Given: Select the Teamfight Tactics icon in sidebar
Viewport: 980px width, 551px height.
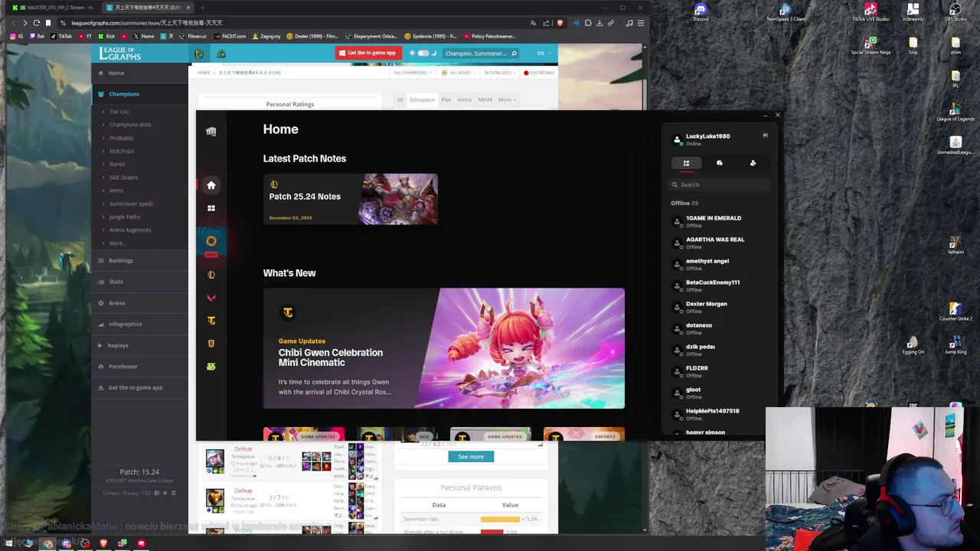Looking at the screenshot, I should pyautogui.click(x=211, y=321).
